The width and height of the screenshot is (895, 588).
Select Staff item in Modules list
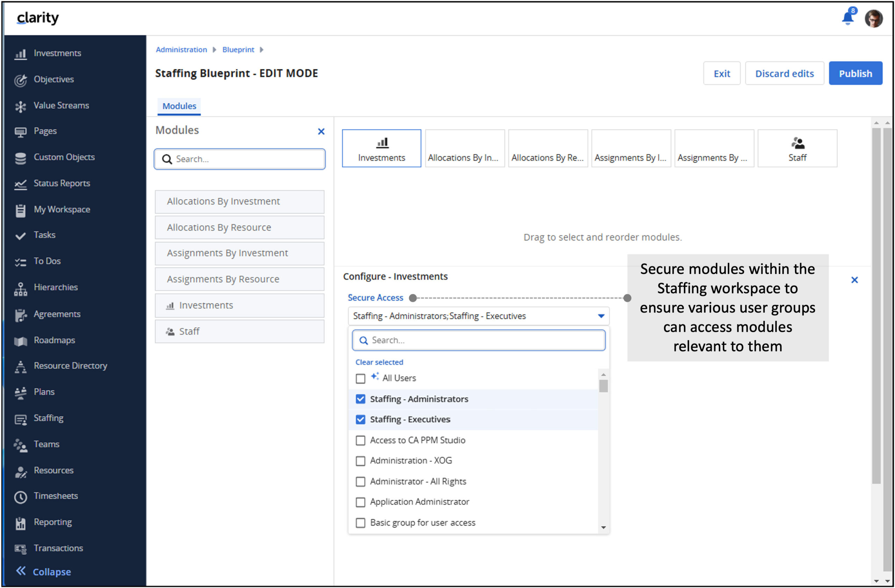(x=239, y=332)
